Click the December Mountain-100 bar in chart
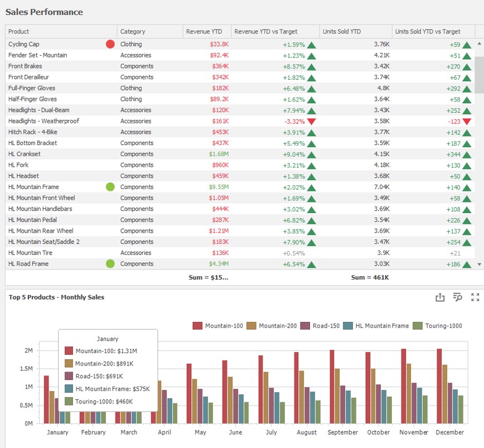 click(x=439, y=386)
